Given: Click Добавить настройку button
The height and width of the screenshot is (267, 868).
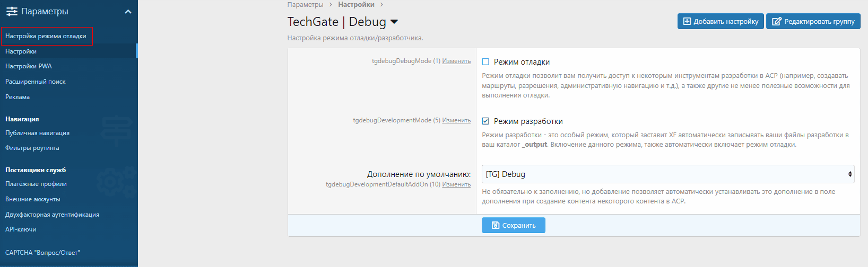Looking at the screenshot, I should [x=721, y=21].
